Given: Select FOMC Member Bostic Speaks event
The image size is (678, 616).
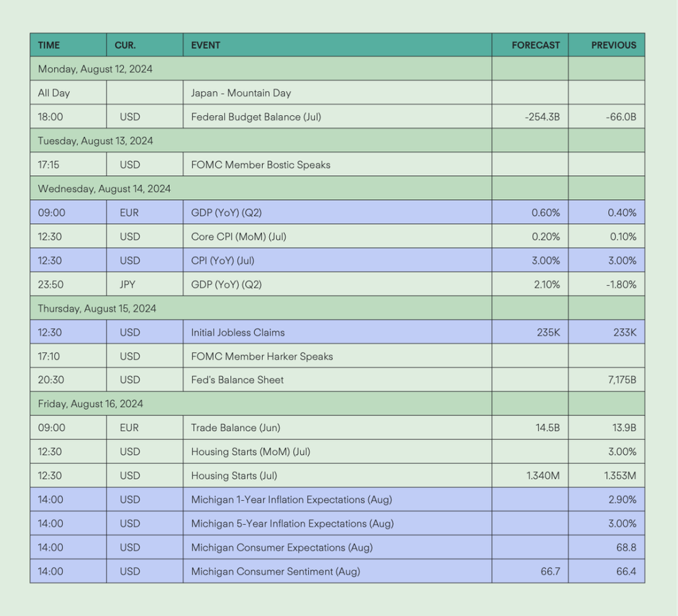Looking at the screenshot, I should click(261, 165).
